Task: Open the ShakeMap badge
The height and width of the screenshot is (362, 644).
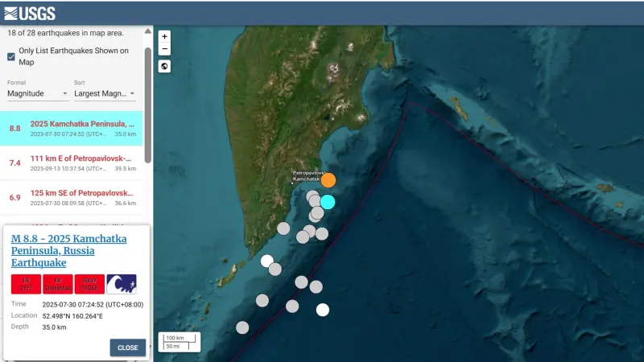Action: [58, 284]
